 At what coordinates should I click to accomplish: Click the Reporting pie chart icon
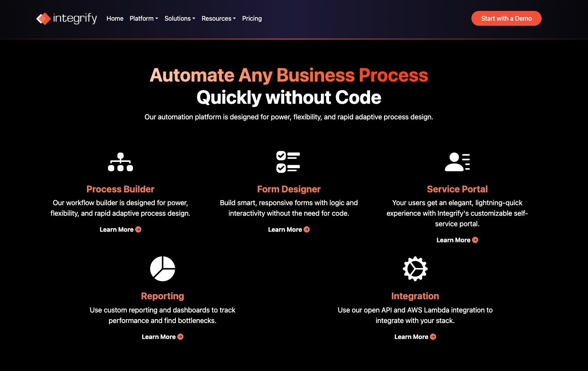tap(163, 269)
